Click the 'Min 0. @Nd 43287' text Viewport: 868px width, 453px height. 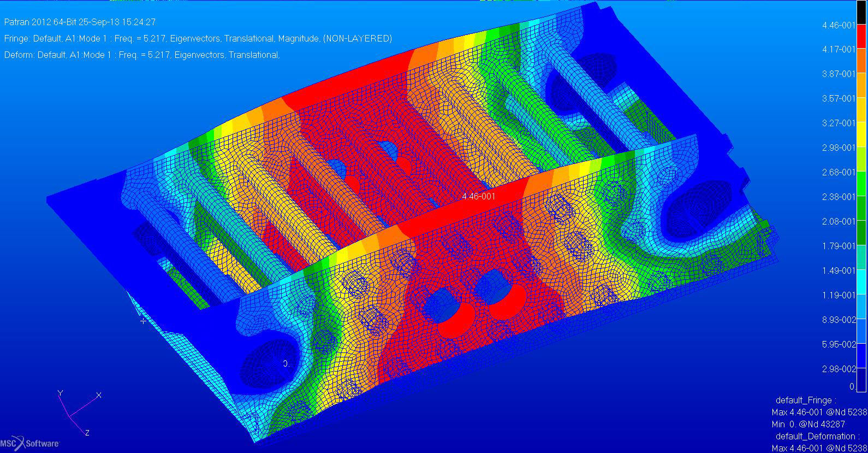[x=809, y=424]
